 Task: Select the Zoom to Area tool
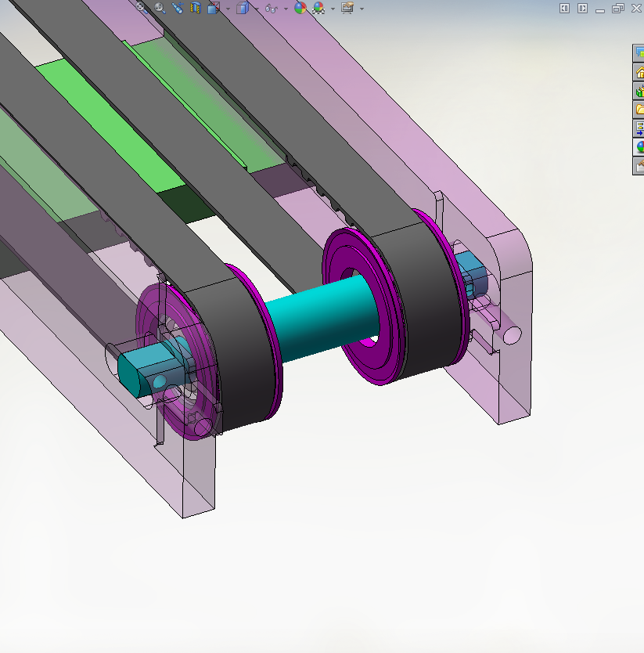160,8
